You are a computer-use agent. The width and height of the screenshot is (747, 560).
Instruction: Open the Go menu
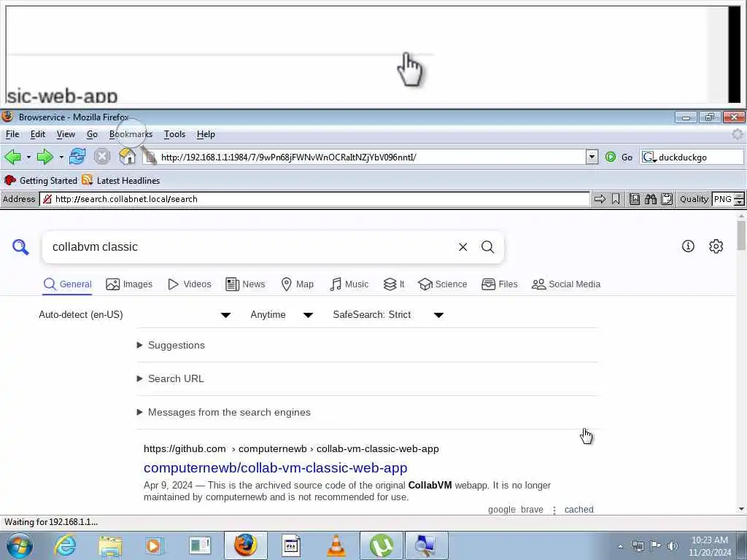tap(92, 134)
